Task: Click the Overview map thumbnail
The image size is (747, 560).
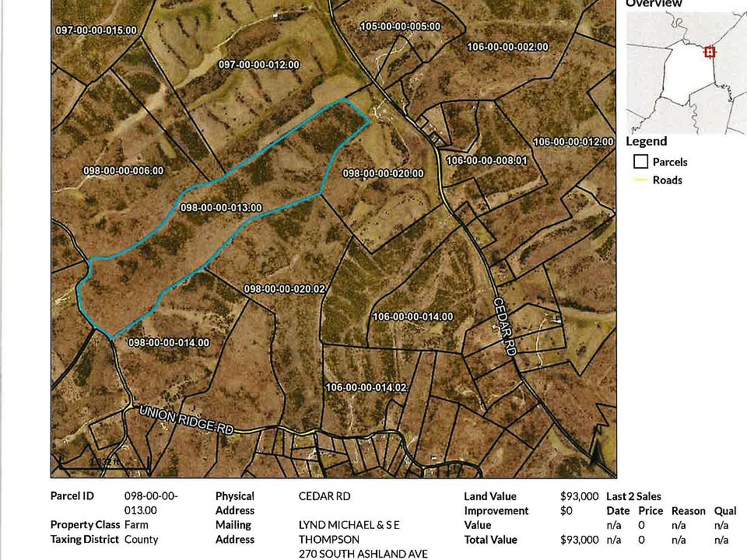Action: coord(686,73)
